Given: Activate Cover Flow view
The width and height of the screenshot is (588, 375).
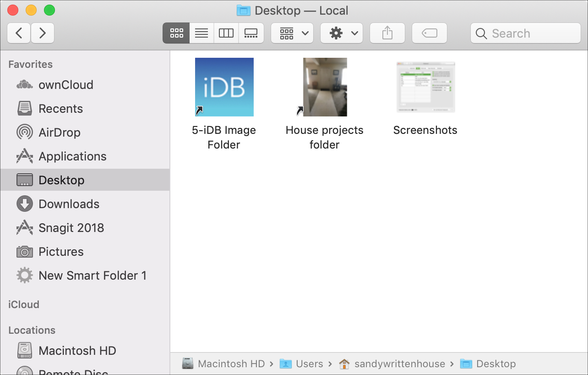Looking at the screenshot, I should [251, 33].
